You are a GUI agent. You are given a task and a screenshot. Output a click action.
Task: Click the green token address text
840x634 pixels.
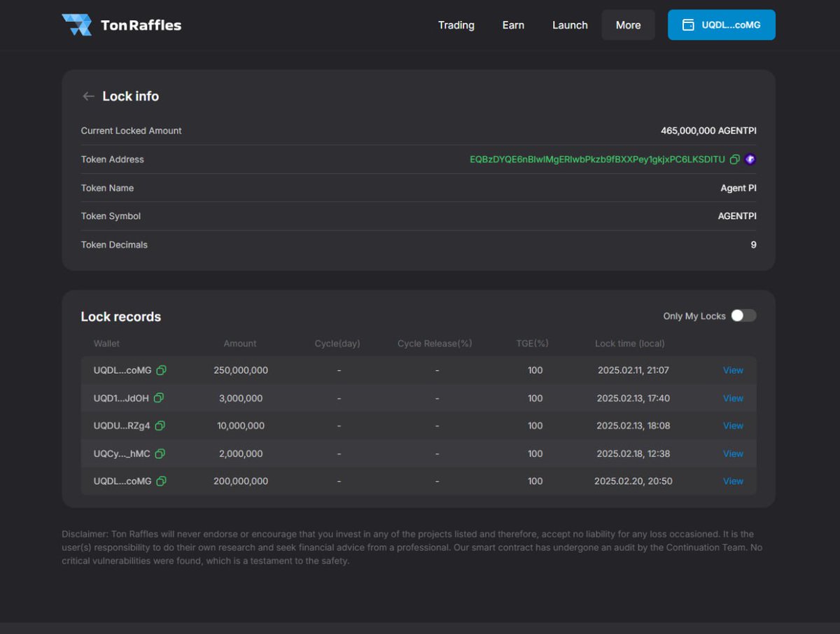[x=597, y=160]
